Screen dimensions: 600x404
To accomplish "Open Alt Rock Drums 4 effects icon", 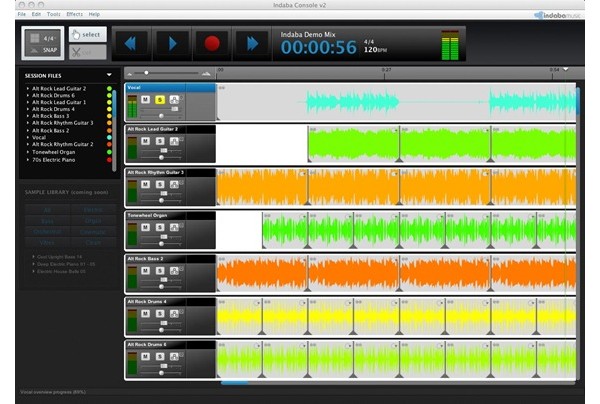I will point(174,314).
